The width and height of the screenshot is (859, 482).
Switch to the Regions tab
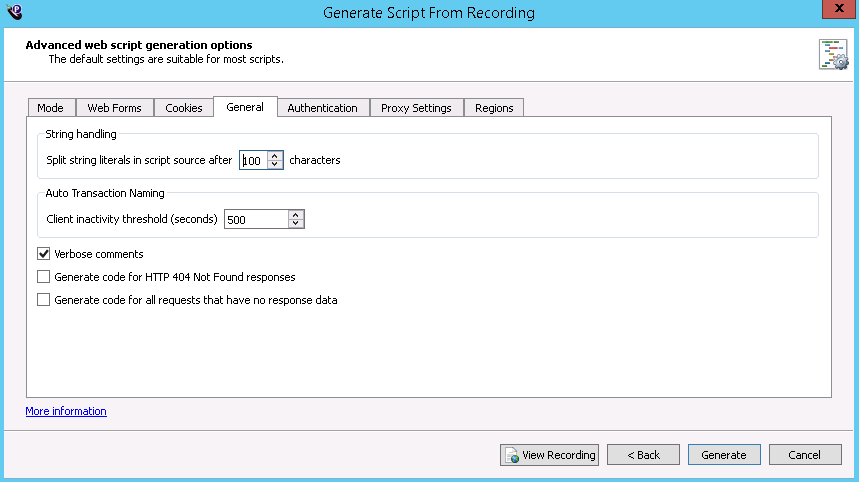coord(494,108)
